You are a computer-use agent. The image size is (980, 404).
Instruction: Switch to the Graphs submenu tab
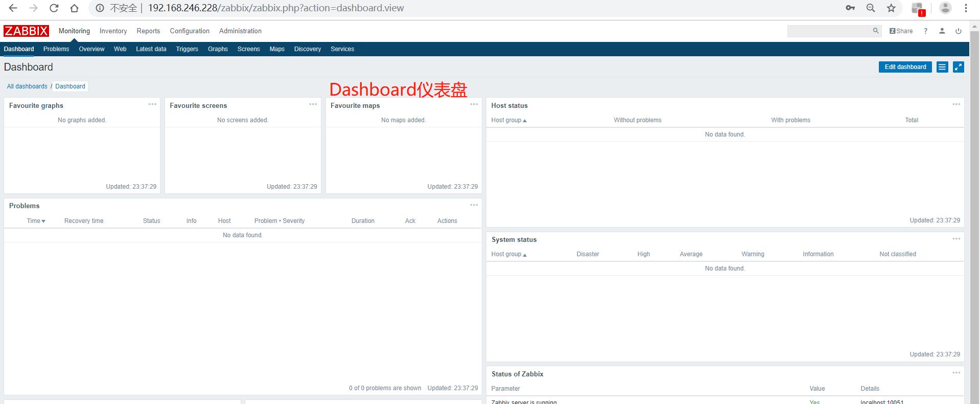point(218,49)
